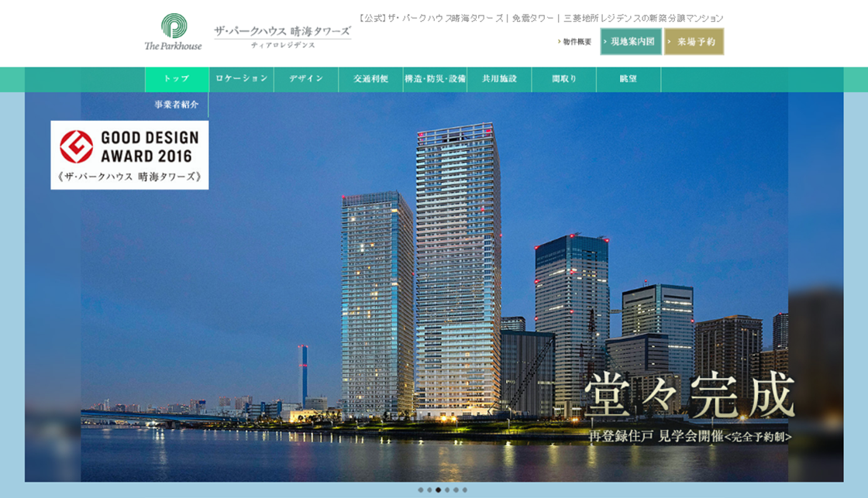The height and width of the screenshot is (498, 868).
Task: Select the second carousel slide dot
Action: [429, 490]
